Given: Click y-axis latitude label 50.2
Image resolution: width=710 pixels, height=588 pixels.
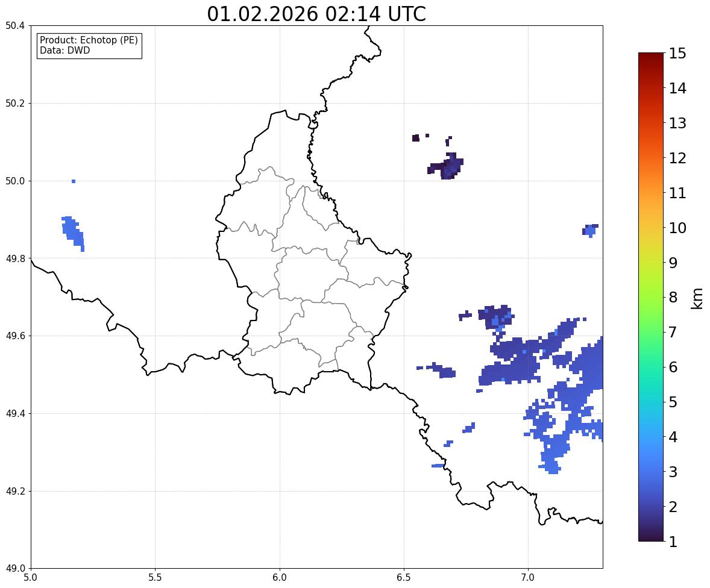Looking at the screenshot, I should tap(15, 103).
